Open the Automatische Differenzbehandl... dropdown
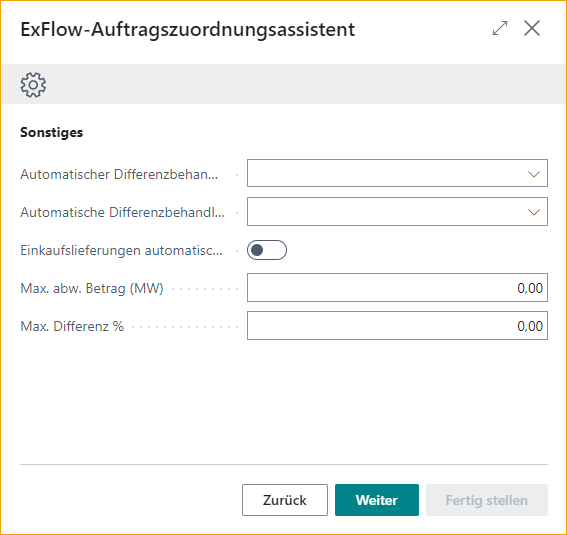 point(397,211)
